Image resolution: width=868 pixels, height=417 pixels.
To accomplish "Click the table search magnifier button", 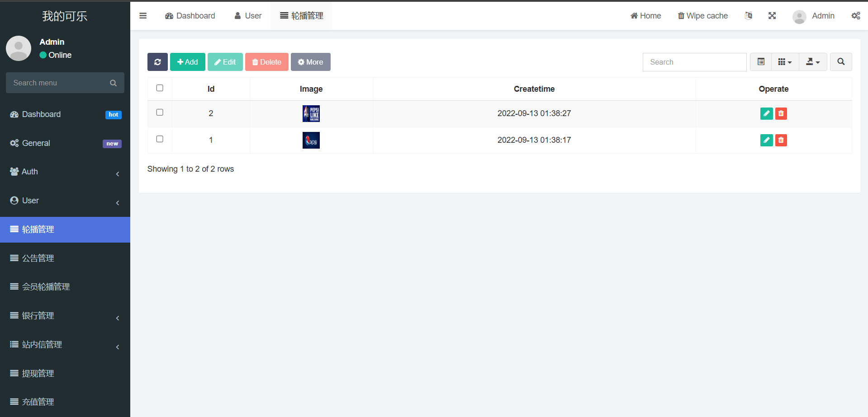I will coord(841,62).
